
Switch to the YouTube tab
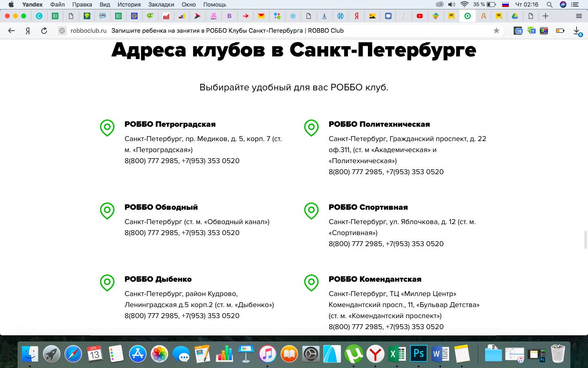tap(420, 16)
